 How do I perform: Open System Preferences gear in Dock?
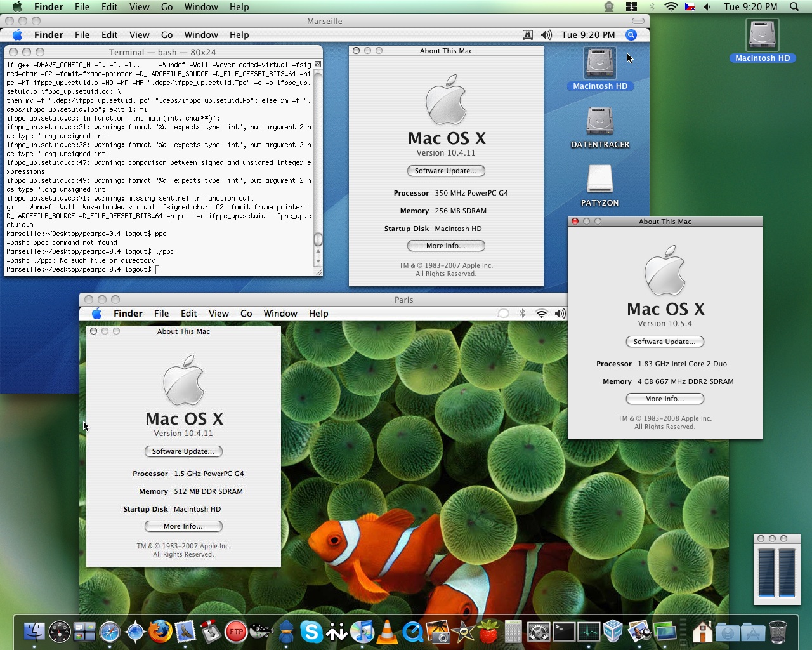[x=539, y=632]
